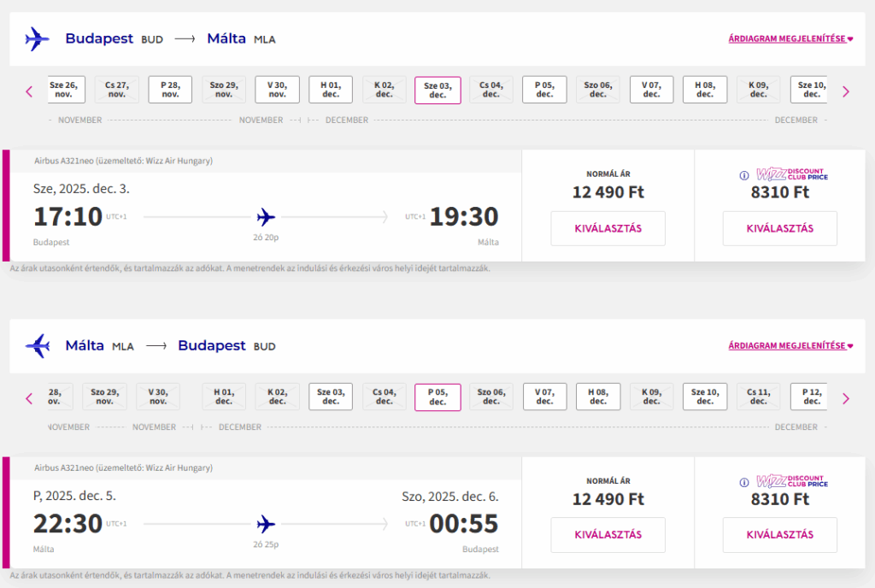
Task: Click the Wizz Discount Club info icon on the outbound flight
Action: pyautogui.click(x=744, y=175)
